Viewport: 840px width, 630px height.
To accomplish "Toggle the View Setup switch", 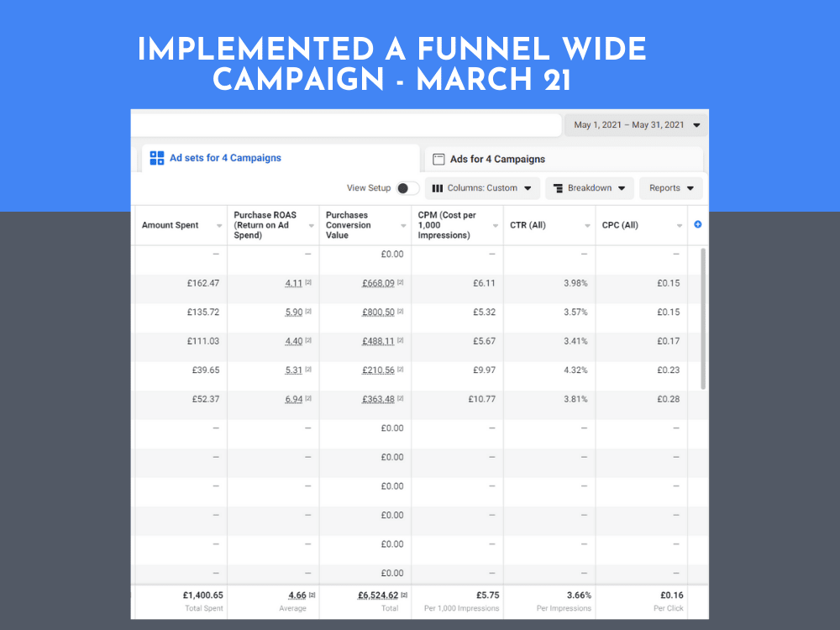I will (407, 188).
